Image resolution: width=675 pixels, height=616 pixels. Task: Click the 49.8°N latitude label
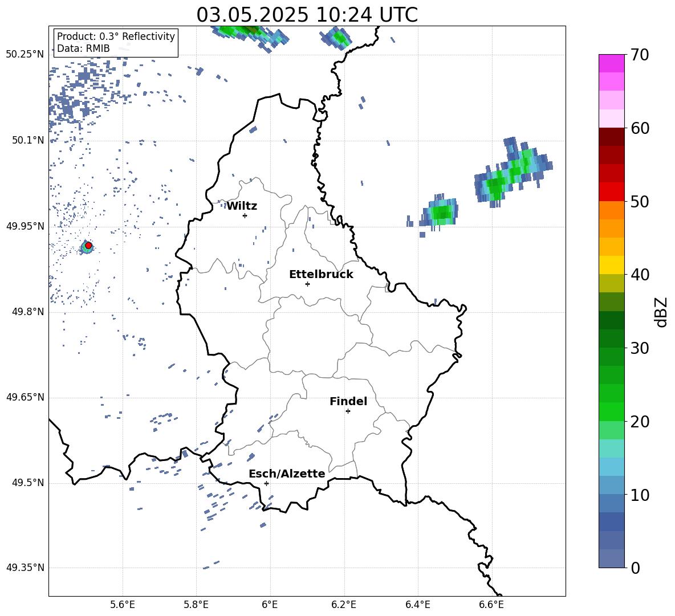coord(28,312)
